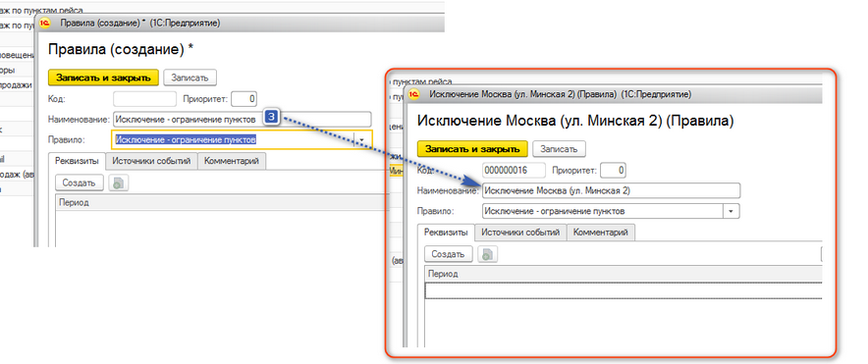Viewport: 868px width, 364px height.
Task: Click 'Записать и закрыть' in Исключение Москва window
Action: (472, 149)
